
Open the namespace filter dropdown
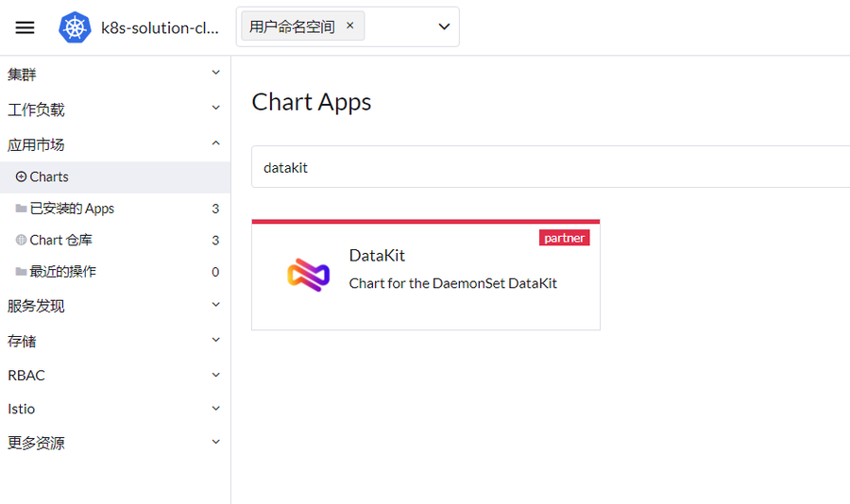444,26
